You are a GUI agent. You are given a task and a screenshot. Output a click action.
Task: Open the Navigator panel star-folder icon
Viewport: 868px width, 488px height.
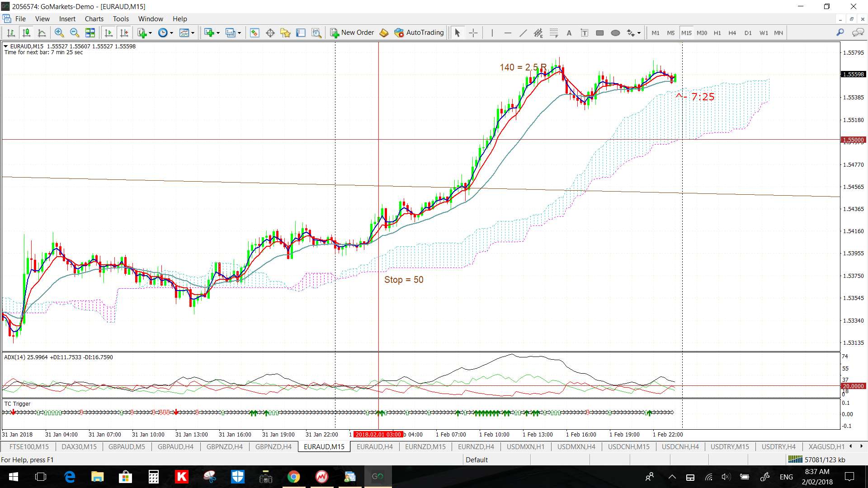[285, 33]
